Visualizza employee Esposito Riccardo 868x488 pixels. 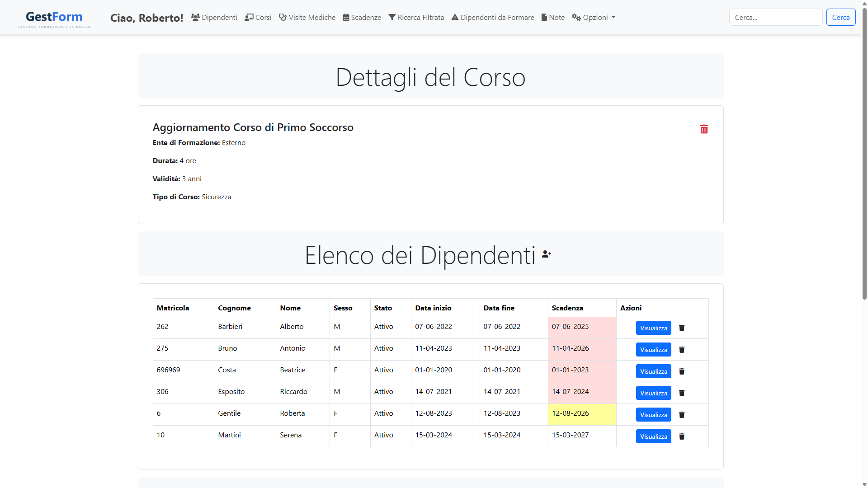653,393
